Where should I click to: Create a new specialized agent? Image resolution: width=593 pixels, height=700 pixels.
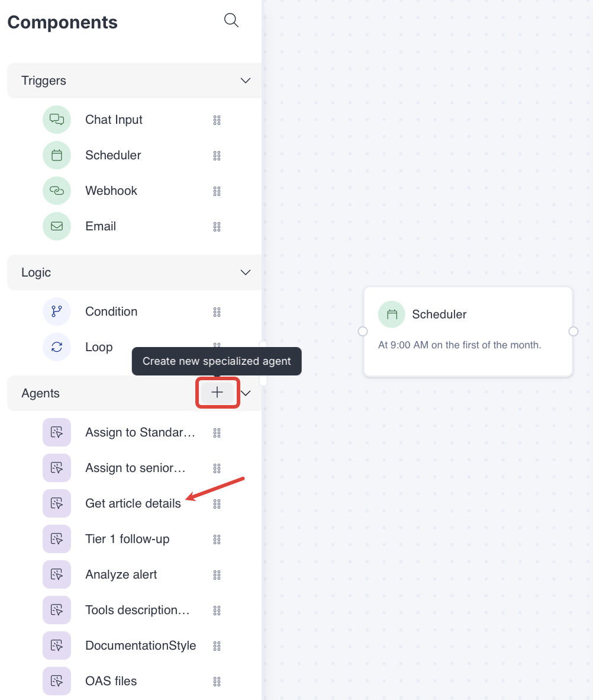[x=217, y=392]
